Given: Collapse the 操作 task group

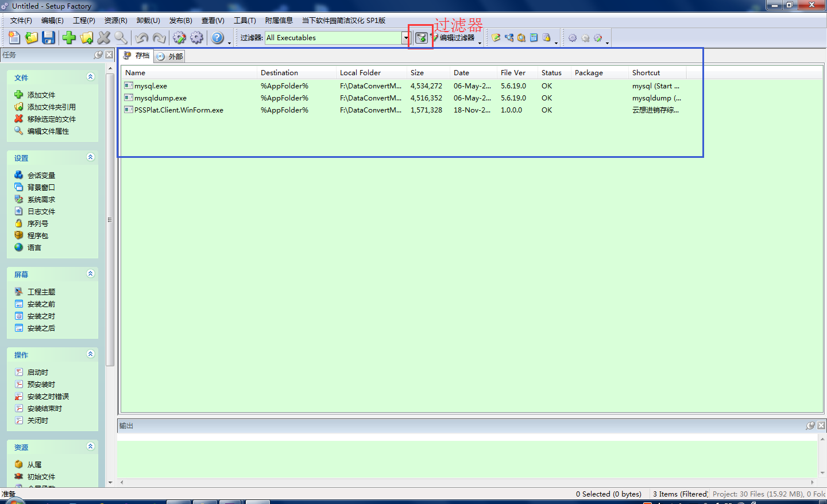Looking at the screenshot, I should pyautogui.click(x=90, y=354).
